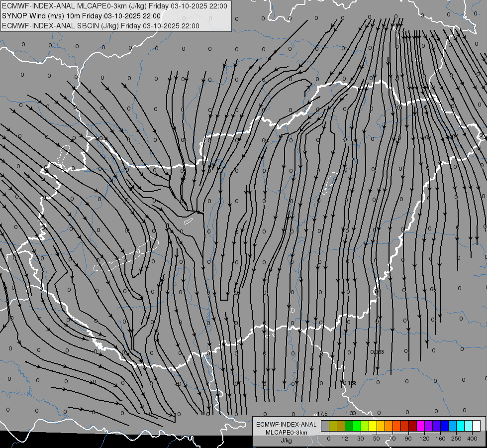Click the 0.188 value on the map
This screenshot has height=448, width=487.
[349, 383]
